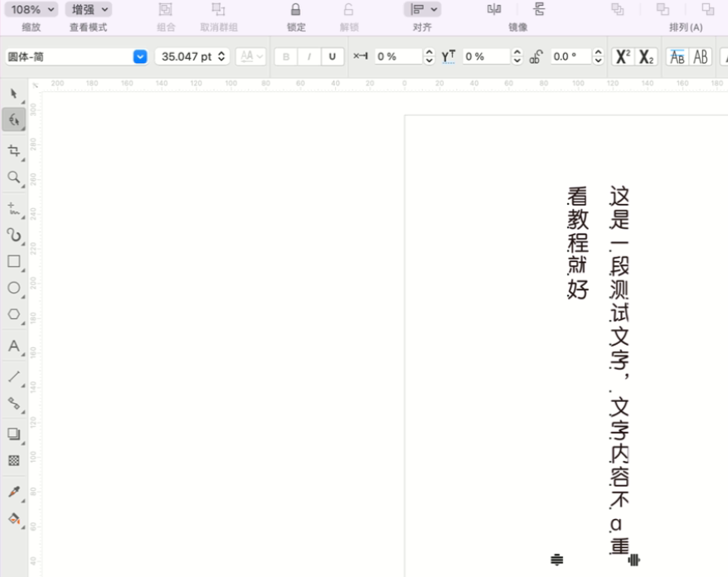Select the Interactive Fill bucket tool
Screen dimensions: 728x577
[x=13, y=519]
